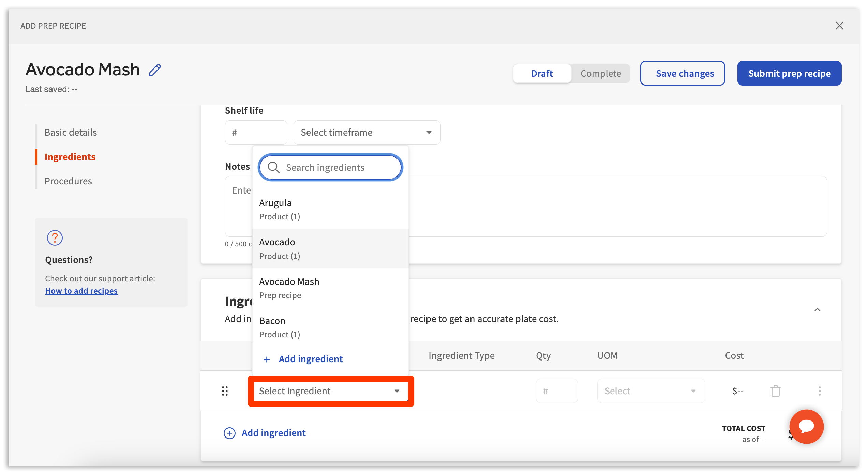The height and width of the screenshot is (475, 868).
Task: Go to Basic details in the sidebar
Action: (x=71, y=132)
